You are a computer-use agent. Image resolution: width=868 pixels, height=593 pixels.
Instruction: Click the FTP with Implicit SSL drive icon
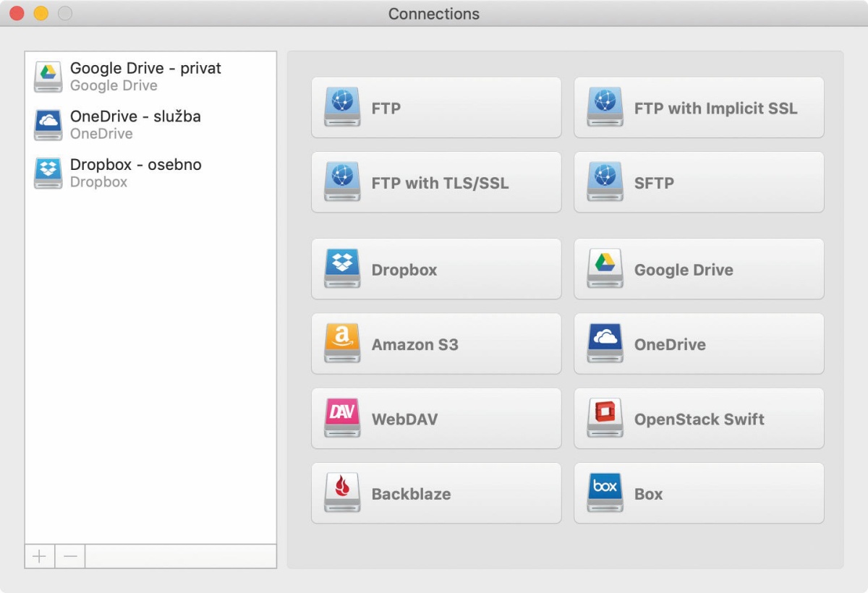[x=605, y=108]
